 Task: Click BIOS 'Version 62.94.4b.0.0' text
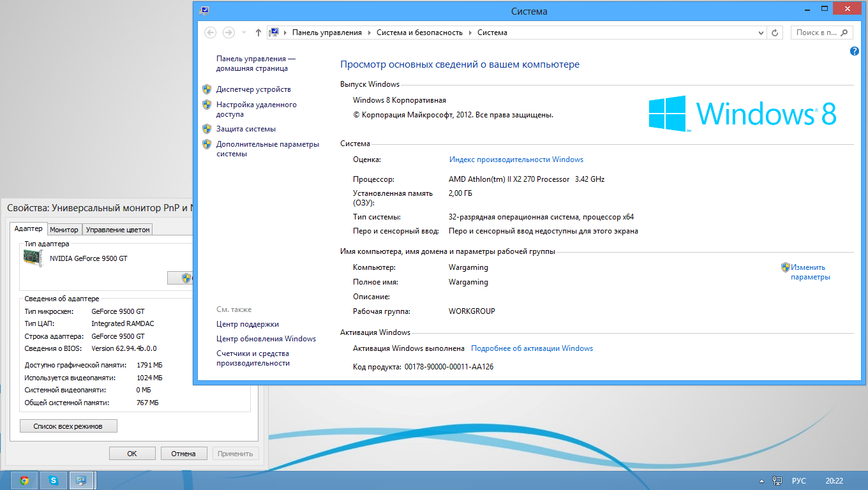pyautogui.click(x=124, y=348)
